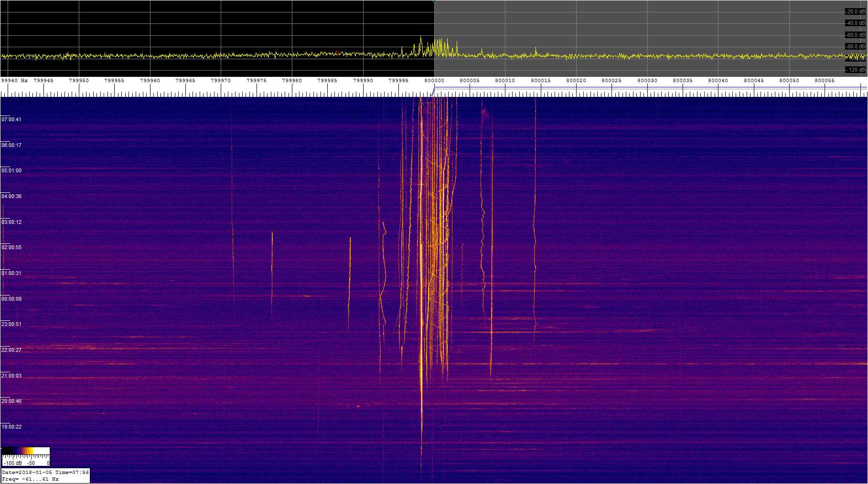Click the 799995 frequency label

398,81
